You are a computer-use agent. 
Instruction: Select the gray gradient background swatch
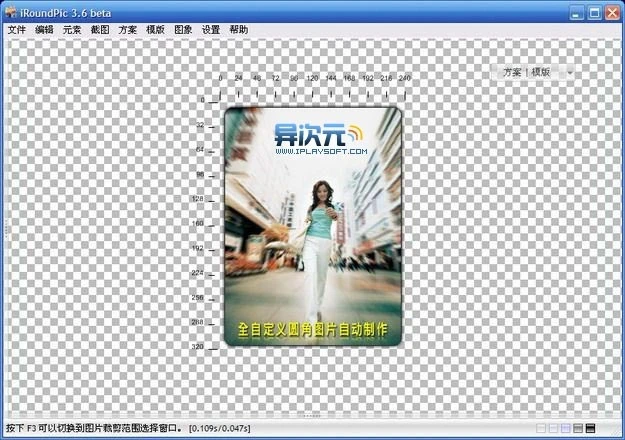(x=578, y=428)
